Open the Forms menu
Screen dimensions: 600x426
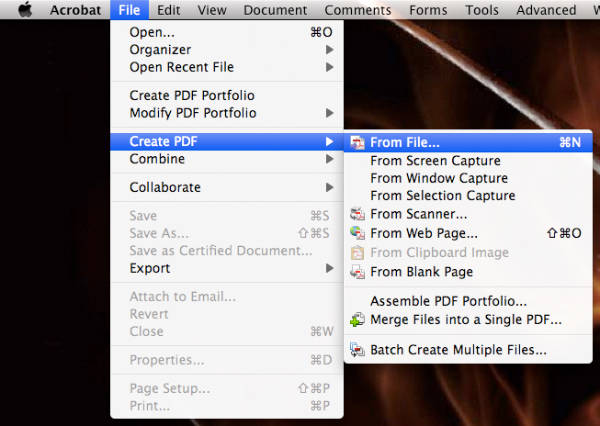click(428, 10)
